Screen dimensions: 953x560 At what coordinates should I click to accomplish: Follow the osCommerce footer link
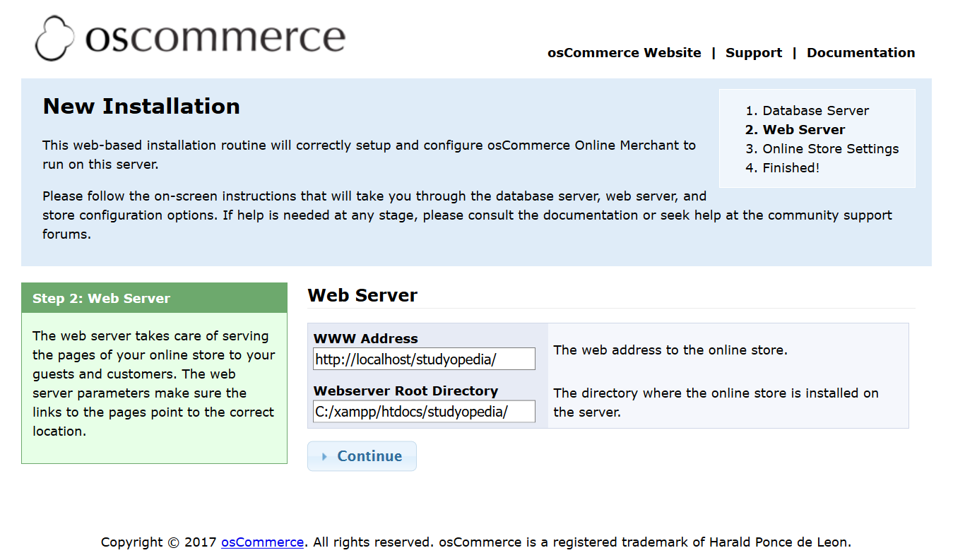coord(263,542)
